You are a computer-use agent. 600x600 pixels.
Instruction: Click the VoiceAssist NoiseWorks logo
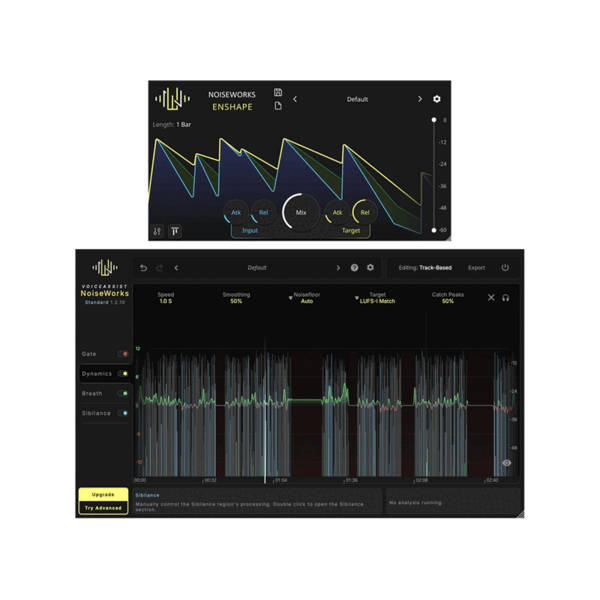[x=104, y=267]
